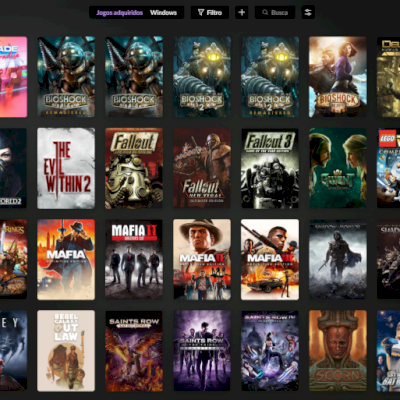Open the Prey cover at left edge

[x=13, y=351]
